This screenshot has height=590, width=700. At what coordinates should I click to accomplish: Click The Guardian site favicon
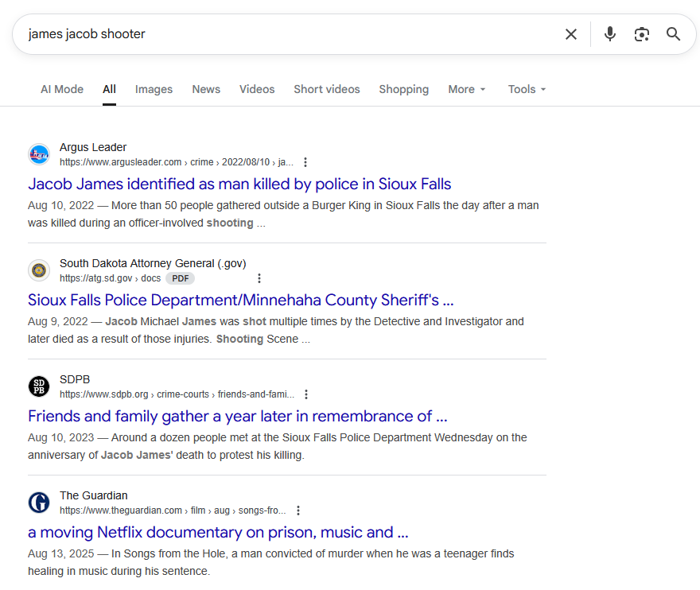coord(39,503)
